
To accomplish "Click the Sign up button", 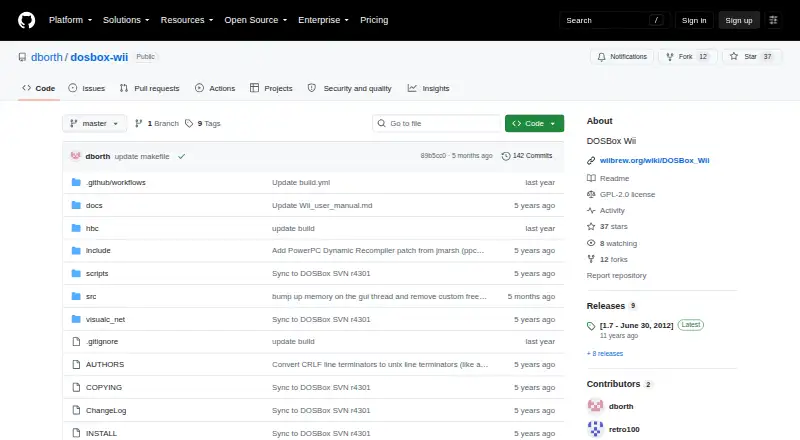I will point(739,20).
